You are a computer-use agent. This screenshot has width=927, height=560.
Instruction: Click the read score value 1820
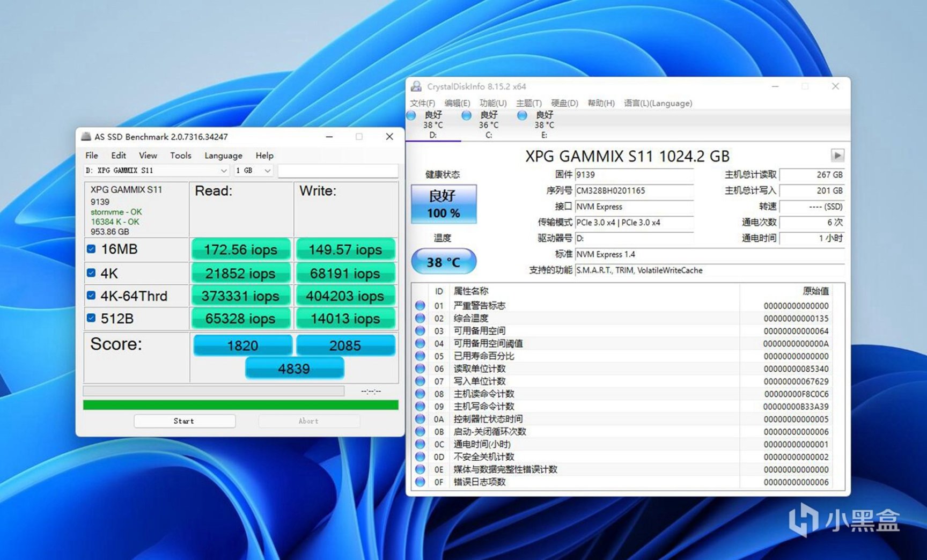242,345
